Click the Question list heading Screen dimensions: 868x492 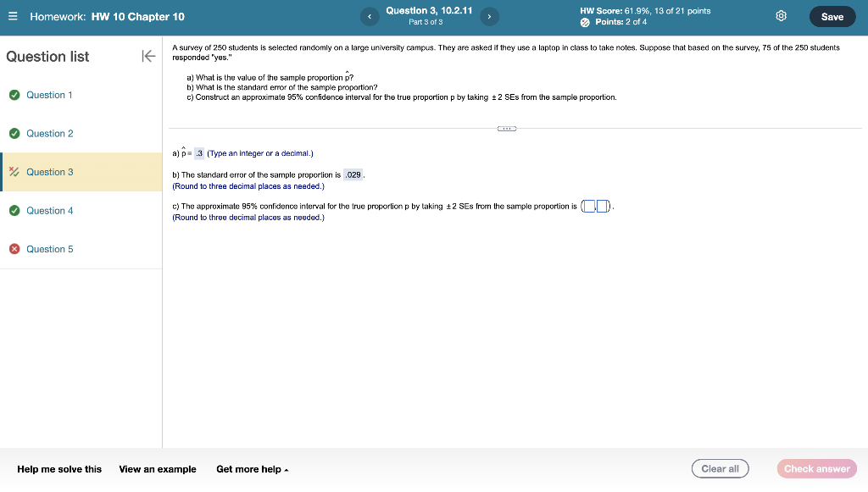pos(47,57)
